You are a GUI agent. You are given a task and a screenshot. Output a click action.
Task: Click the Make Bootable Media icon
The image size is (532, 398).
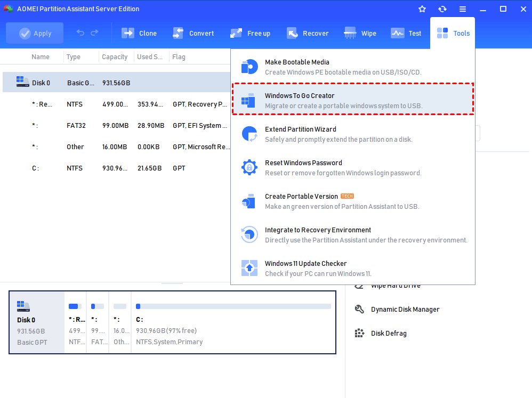249,67
